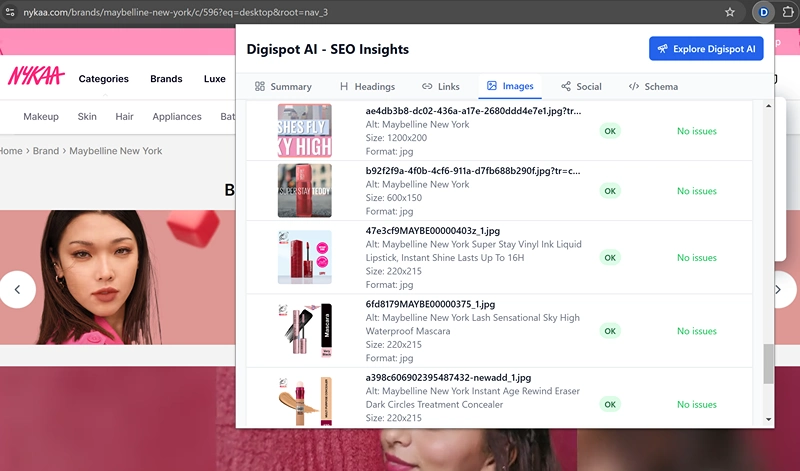Click No issues in the ae4db3b8 row
Screen dimensions: 800x471
[x=696, y=131]
